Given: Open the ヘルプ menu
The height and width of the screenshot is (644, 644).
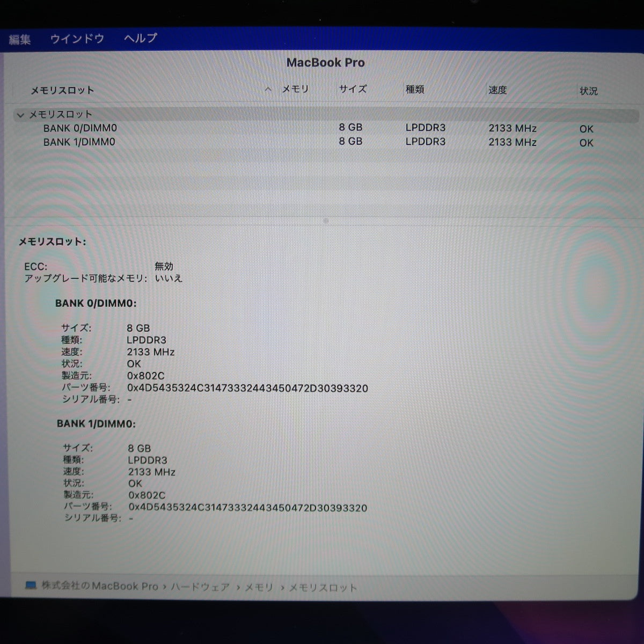Looking at the screenshot, I should pos(140,38).
